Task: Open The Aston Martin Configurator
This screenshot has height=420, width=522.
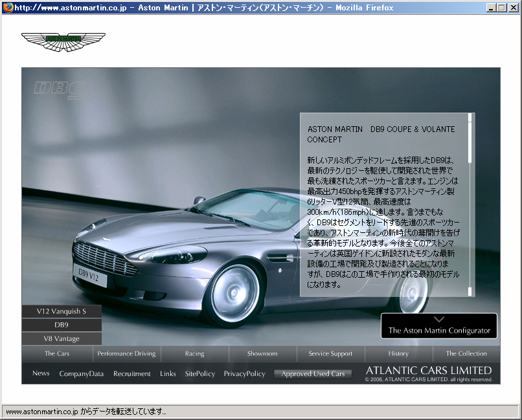Action: tap(439, 326)
